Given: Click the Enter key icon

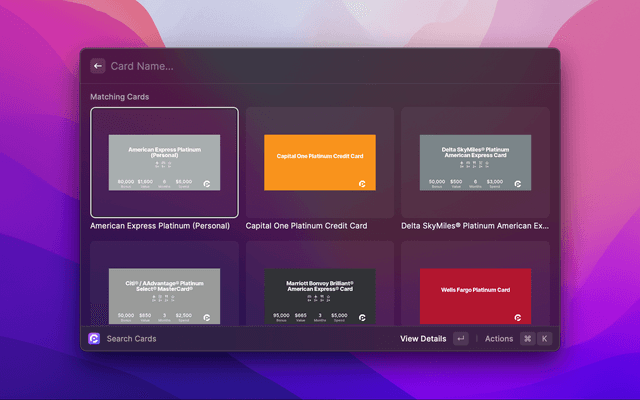Looking at the screenshot, I should click(460, 339).
